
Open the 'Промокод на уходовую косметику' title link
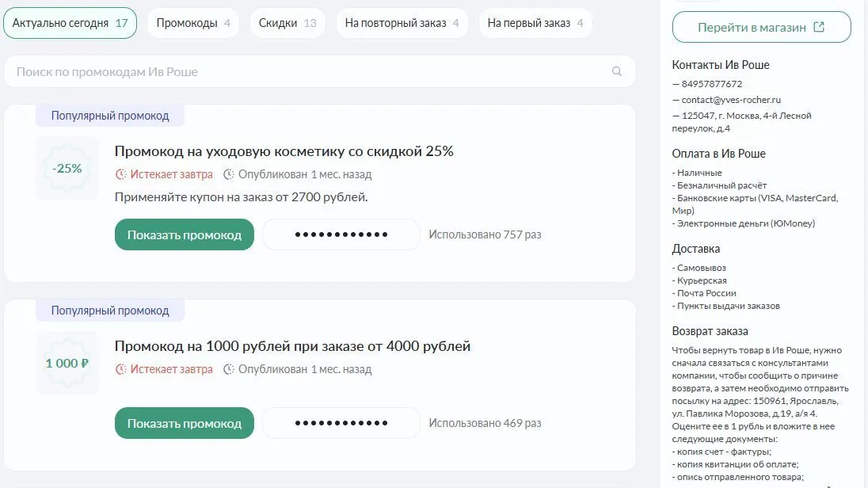[x=284, y=151]
